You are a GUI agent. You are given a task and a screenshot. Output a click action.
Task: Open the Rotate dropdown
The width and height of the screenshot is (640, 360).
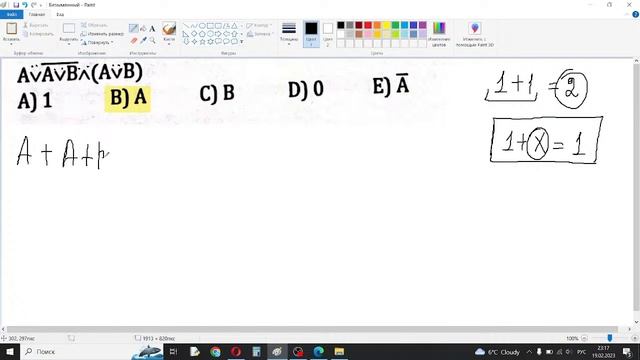(97, 42)
